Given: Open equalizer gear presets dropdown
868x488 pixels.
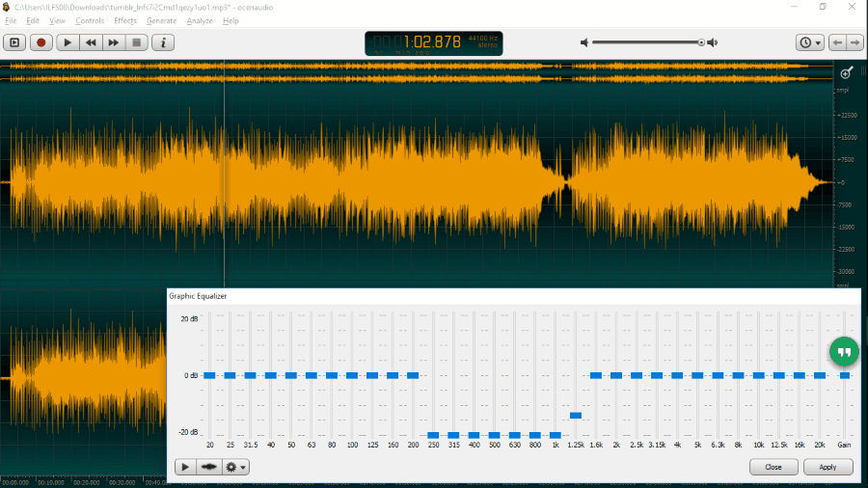Looking at the screenshot, I should pyautogui.click(x=235, y=467).
